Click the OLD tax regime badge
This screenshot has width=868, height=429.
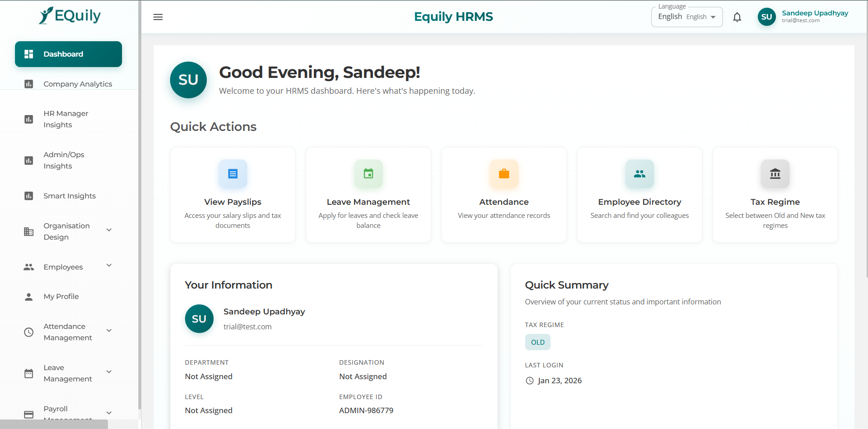[x=537, y=342]
